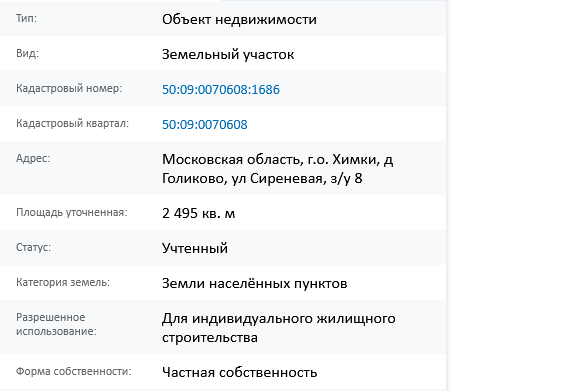Screen dimensions: 565x391
Task: Select 'Частная собственность' value
Action: tap(240, 372)
